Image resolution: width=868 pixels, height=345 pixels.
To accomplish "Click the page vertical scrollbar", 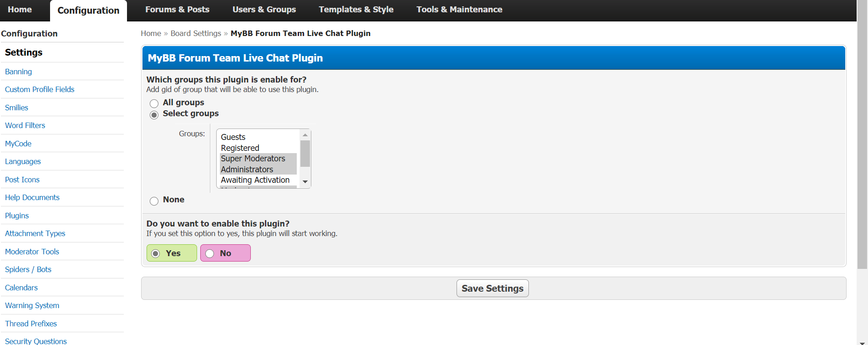I will (x=862, y=137).
